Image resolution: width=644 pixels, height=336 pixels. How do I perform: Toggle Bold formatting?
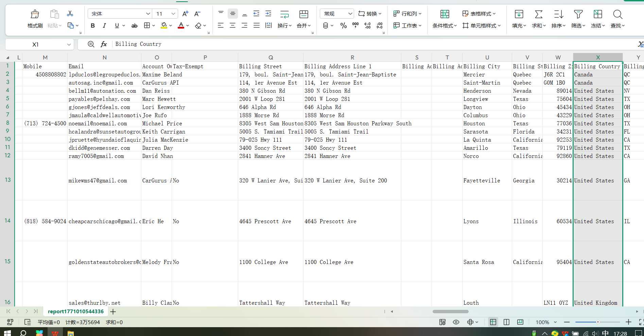point(92,25)
